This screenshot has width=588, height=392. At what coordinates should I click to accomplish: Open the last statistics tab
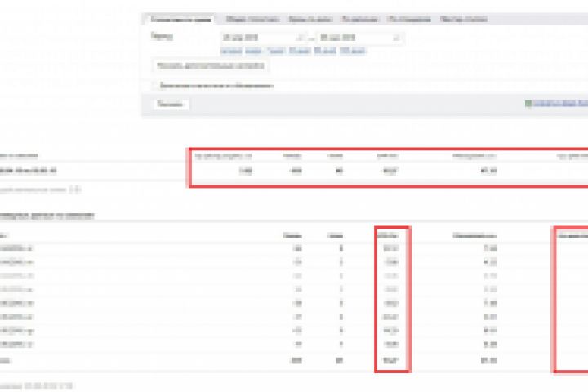(x=464, y=19)
